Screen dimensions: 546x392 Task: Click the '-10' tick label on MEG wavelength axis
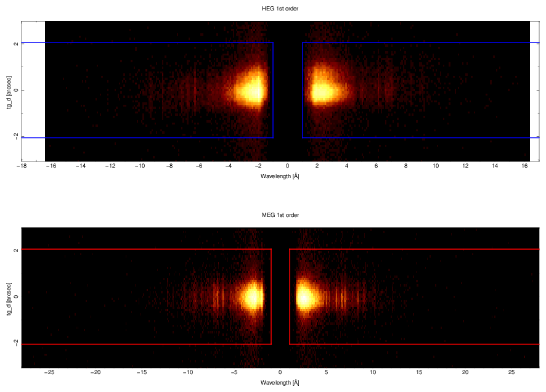click(188, 372)
